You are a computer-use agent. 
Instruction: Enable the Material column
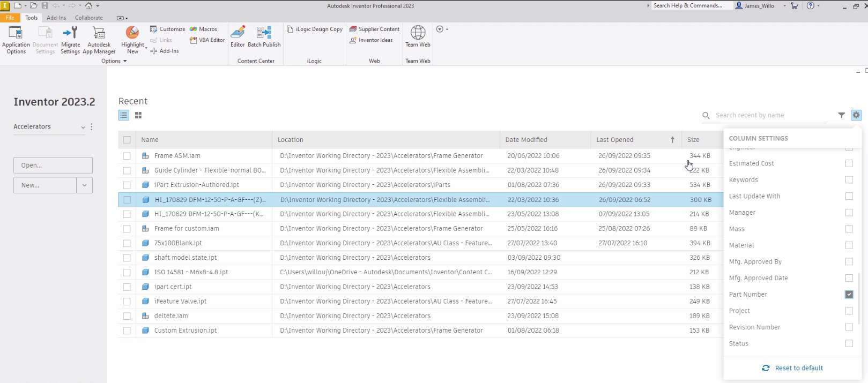(x=849, y=245)
